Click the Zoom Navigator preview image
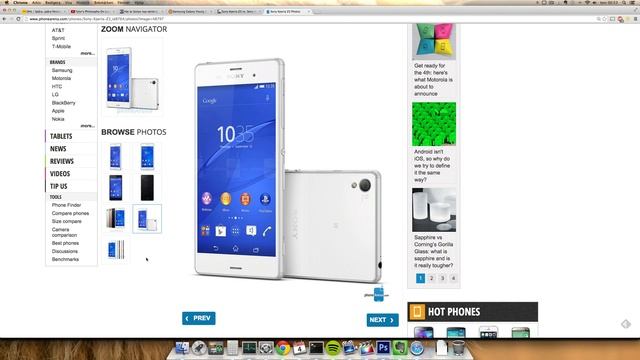The height and width of the screenshot is (360, 640). point(132,78)
